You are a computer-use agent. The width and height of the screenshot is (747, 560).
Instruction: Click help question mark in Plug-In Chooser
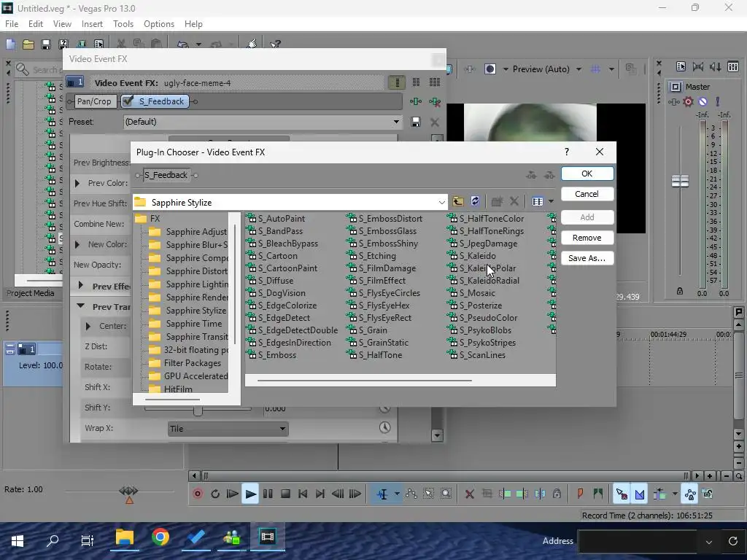point(566,152)
